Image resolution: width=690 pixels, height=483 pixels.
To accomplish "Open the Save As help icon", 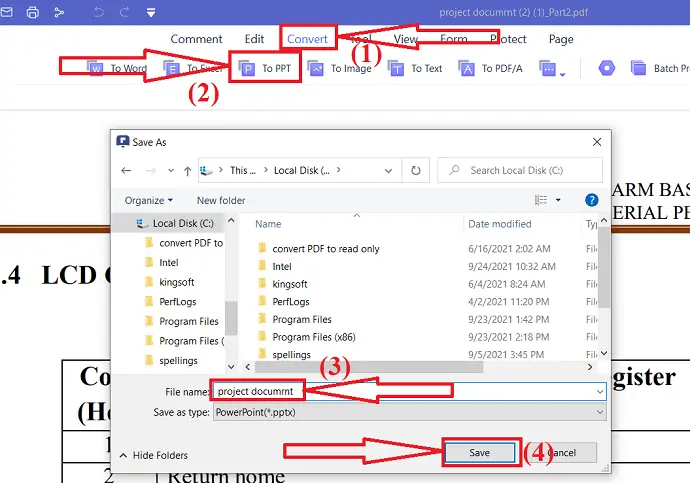I will pos(591,200).
